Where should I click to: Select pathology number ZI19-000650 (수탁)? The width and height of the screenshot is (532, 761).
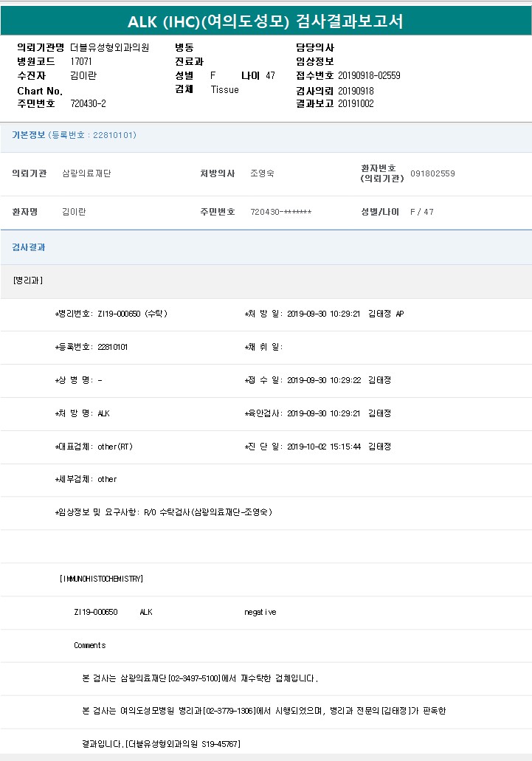pyautogui.click(x=132, y=314)
